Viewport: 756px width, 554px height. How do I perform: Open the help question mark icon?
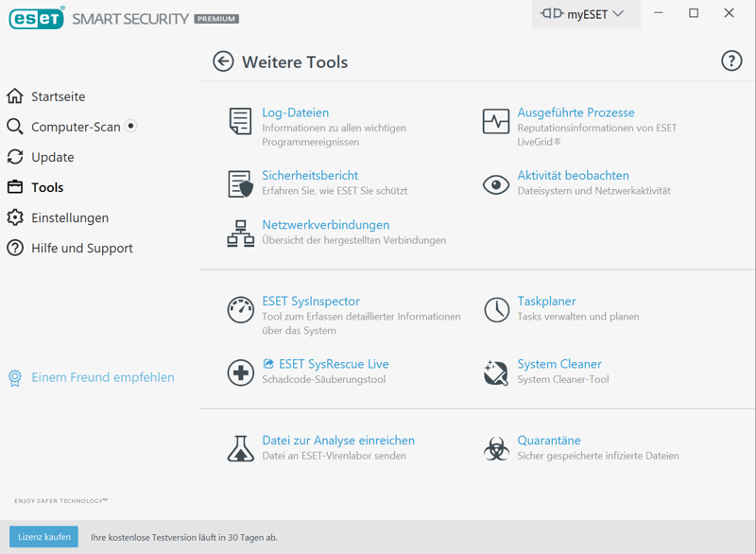click(730, 61)
